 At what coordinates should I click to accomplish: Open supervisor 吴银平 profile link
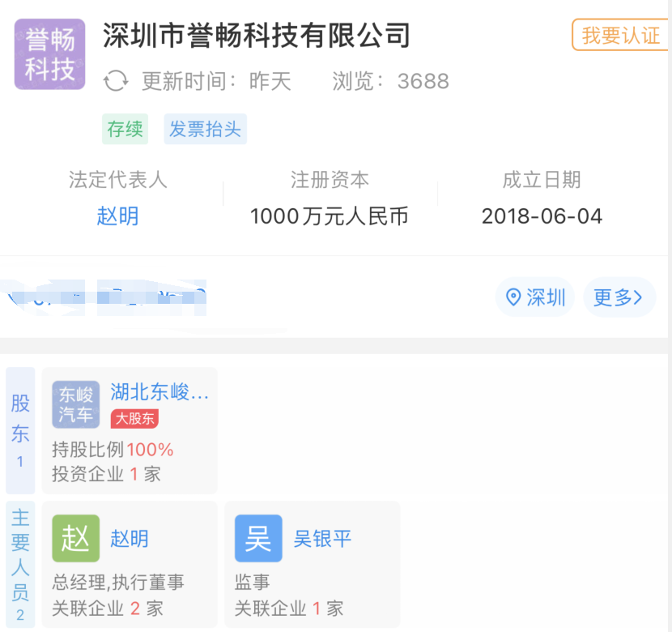point(322,539)
